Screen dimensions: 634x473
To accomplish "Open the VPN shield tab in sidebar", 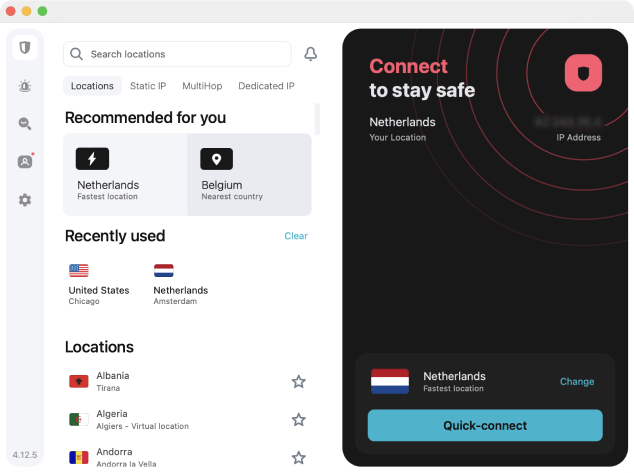I will click(25, 48).
